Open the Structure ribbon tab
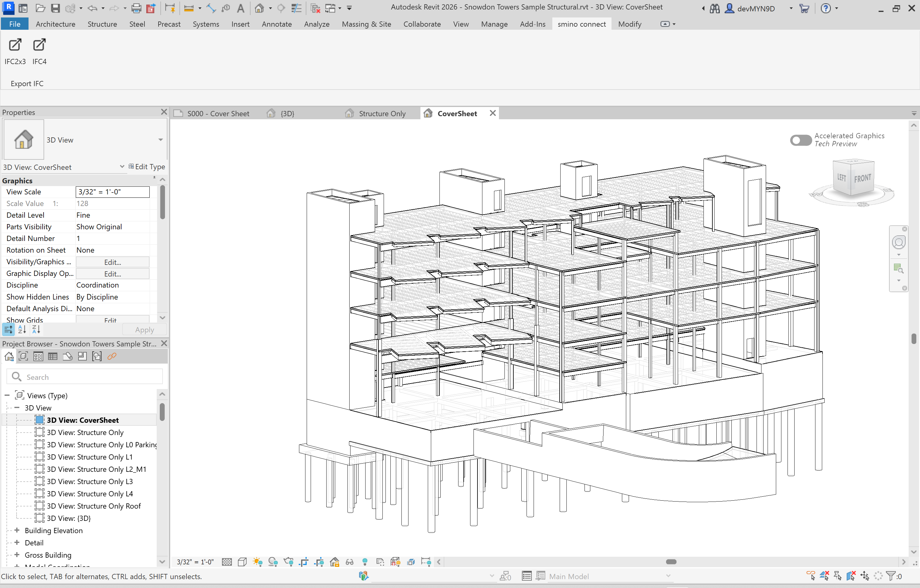920x588 pixels. [102, 24]
